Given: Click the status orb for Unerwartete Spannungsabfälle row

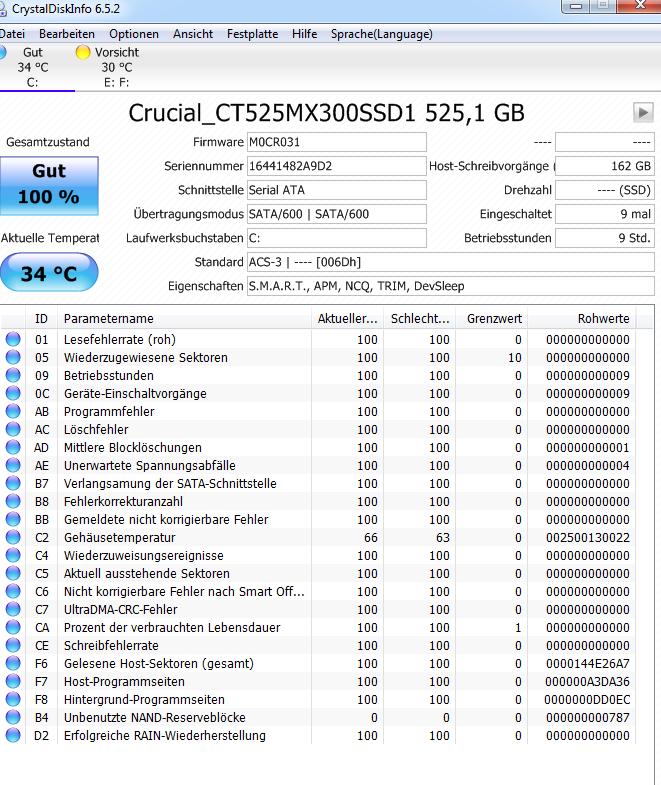Looking at the screenshot, I should click(13, 465).
